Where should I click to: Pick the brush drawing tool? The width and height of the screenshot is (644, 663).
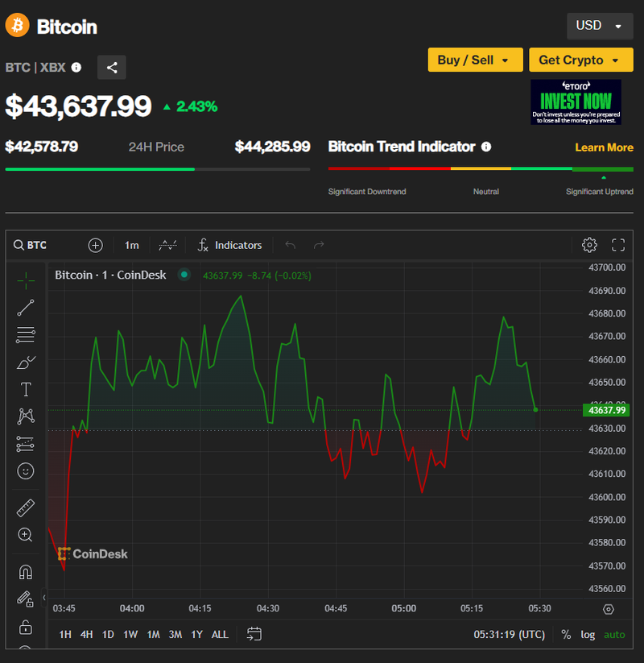(x=26, y=363)
